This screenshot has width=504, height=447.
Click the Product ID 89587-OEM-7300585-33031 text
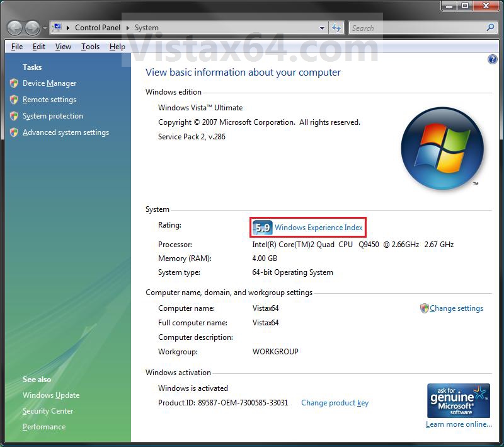pyautogui.click(x=223, y=403)
